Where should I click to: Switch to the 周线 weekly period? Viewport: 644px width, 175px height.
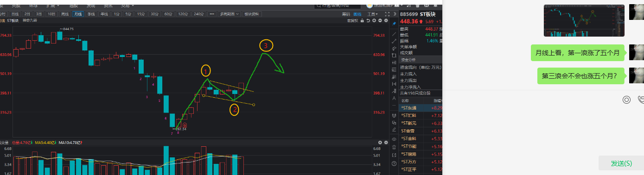64,14
